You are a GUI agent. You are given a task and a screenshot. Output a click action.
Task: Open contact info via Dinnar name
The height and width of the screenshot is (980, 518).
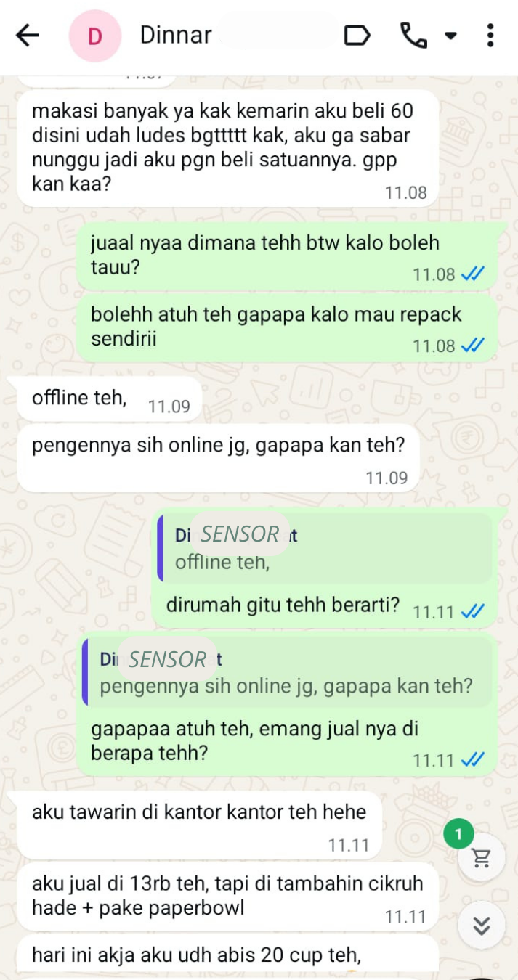point(176,35)
